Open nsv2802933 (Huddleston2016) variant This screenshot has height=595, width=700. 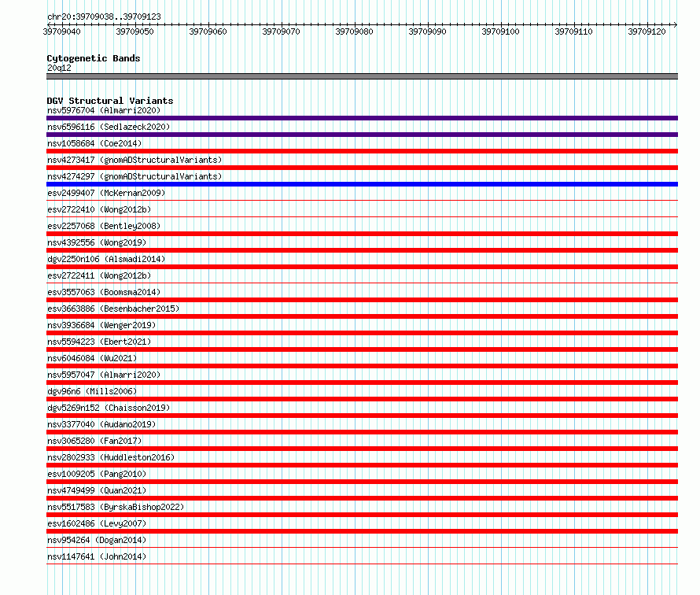(111, 457)
